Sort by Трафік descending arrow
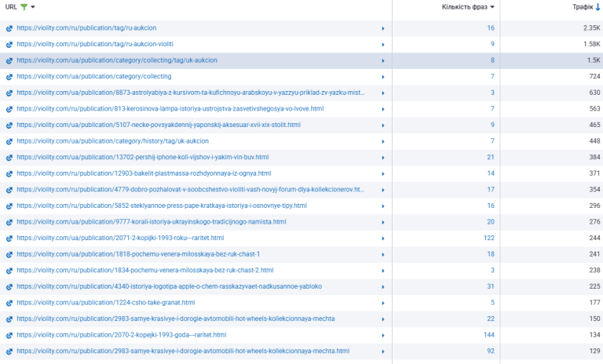 (598, 7)
